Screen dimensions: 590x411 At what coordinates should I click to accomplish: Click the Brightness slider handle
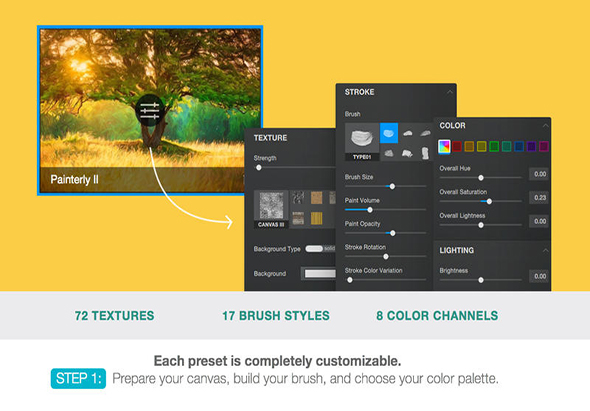point(481,280)
